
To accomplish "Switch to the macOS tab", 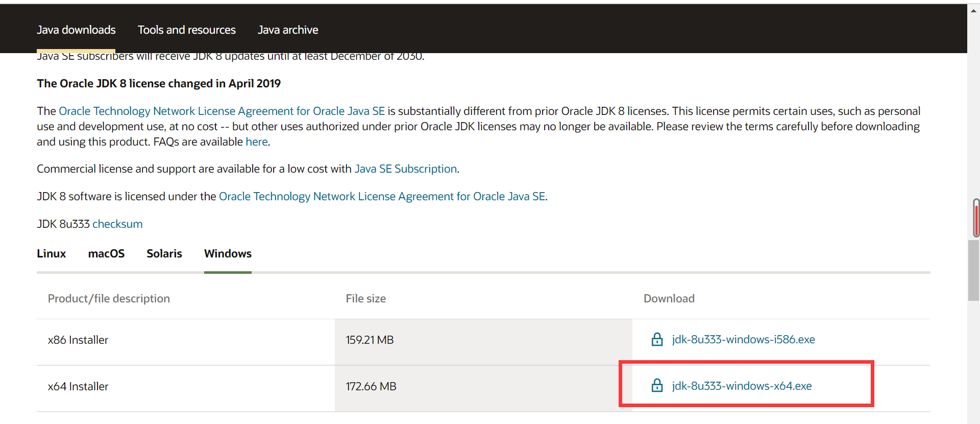I will (x=106, y=254).
